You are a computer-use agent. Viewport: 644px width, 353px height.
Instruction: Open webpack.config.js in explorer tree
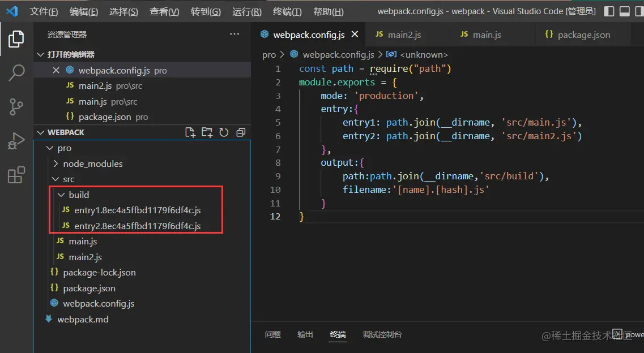pyautogui.click(x=99, y=304)
